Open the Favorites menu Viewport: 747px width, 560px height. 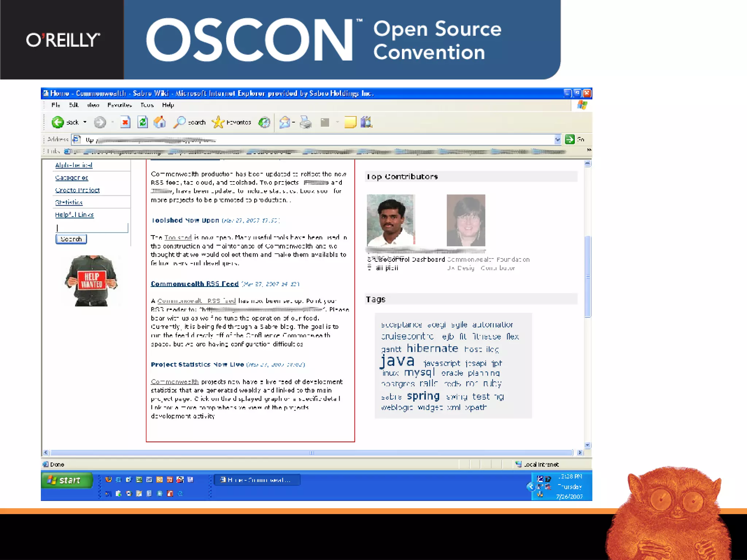(119, 105)
